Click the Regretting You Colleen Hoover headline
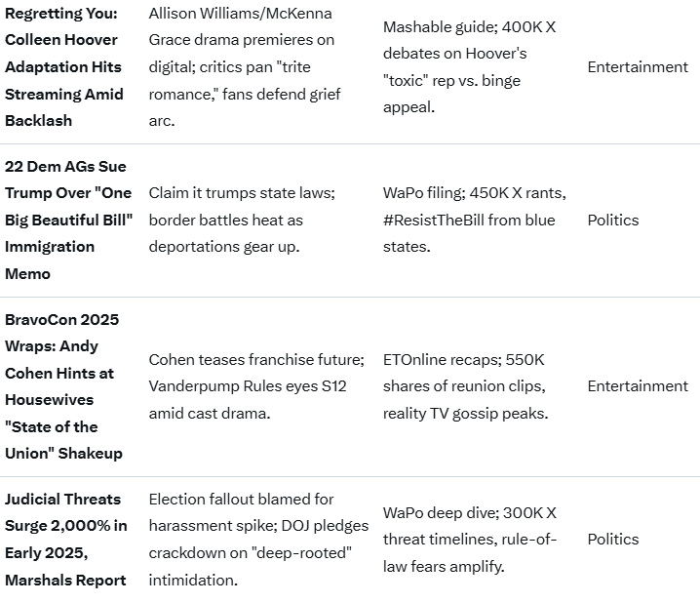This screenshot has width=700, height=603. [x=64, y=66]
